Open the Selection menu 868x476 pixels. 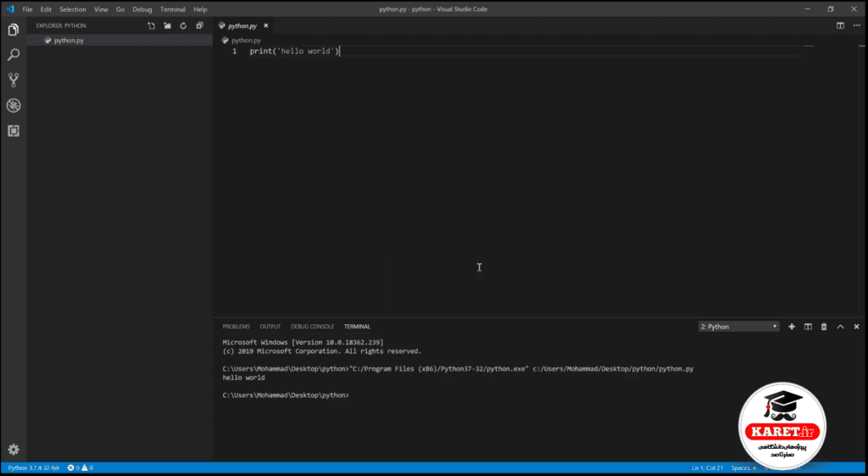[73, 9]
